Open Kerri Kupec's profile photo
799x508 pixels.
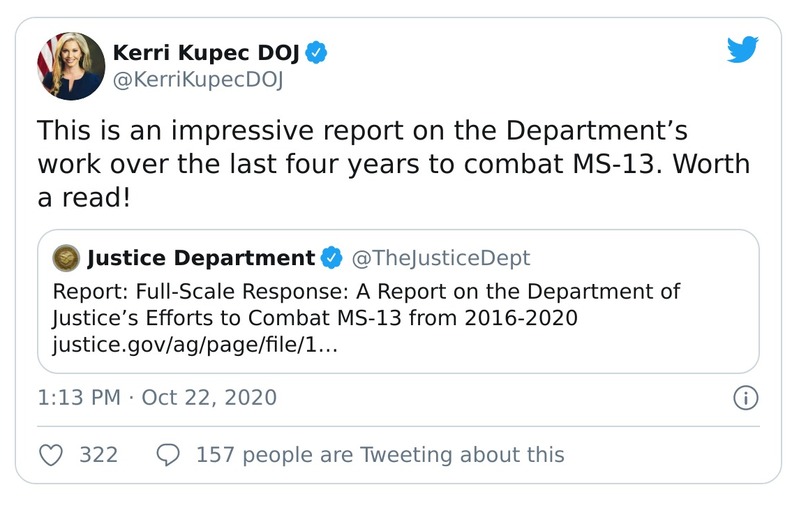tap(71, 65)
